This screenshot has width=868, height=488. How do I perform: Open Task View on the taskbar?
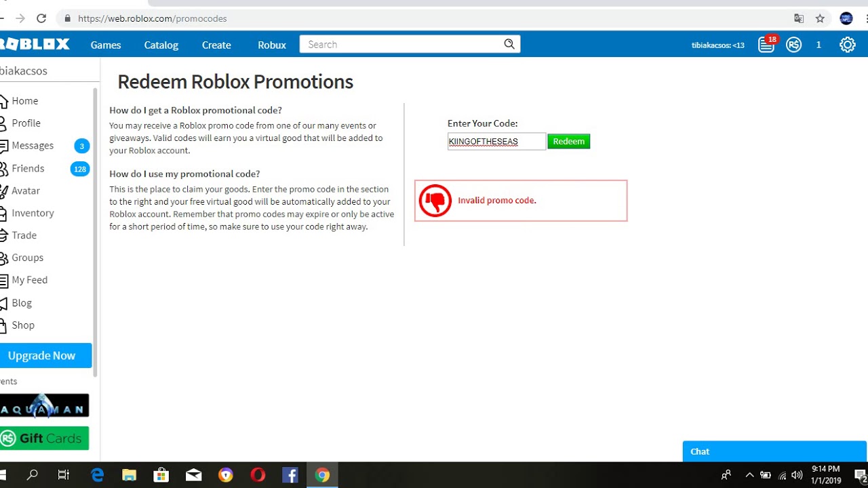pyautogui.click(x=64, y=475)
